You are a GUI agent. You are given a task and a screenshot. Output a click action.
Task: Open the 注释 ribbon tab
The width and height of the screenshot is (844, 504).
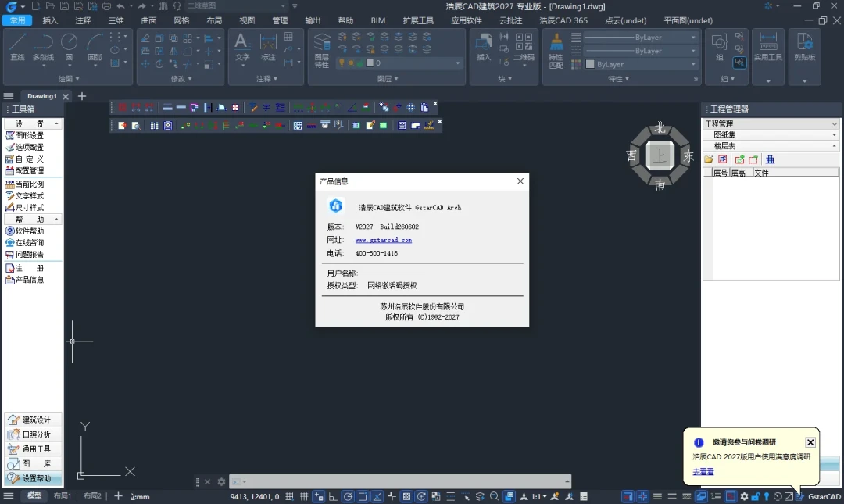pos(83,20)
